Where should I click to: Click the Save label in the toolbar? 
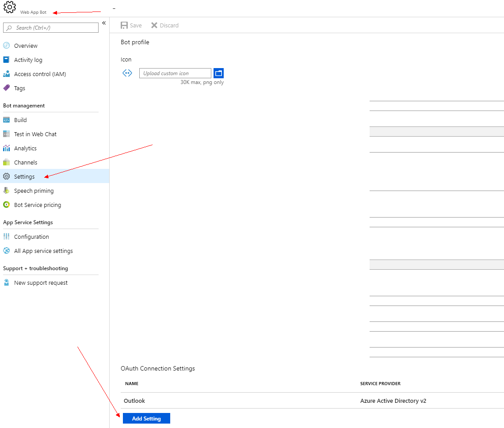[136, 25]
